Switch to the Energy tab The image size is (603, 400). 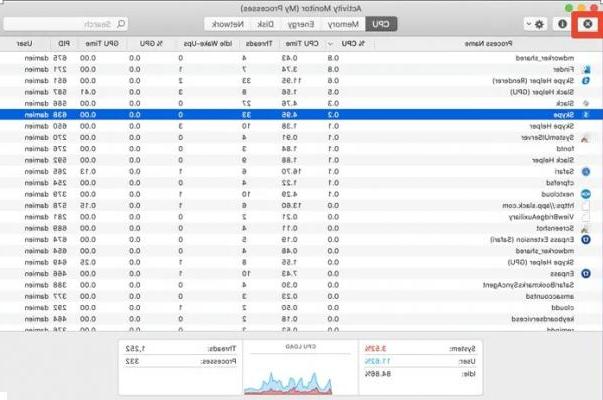pyautogui.click(x=301, y=24)
